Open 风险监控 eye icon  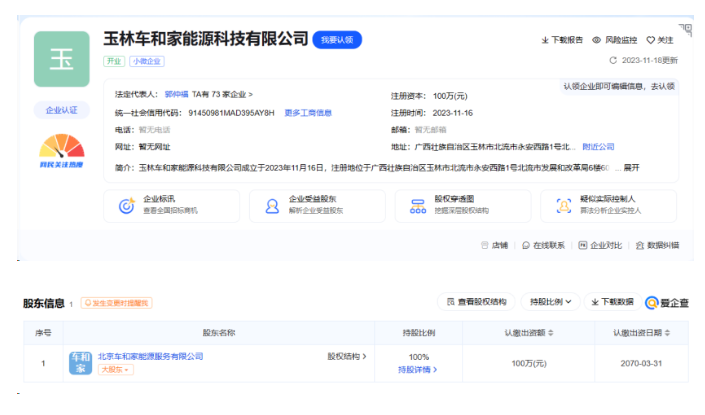[597, 40]
